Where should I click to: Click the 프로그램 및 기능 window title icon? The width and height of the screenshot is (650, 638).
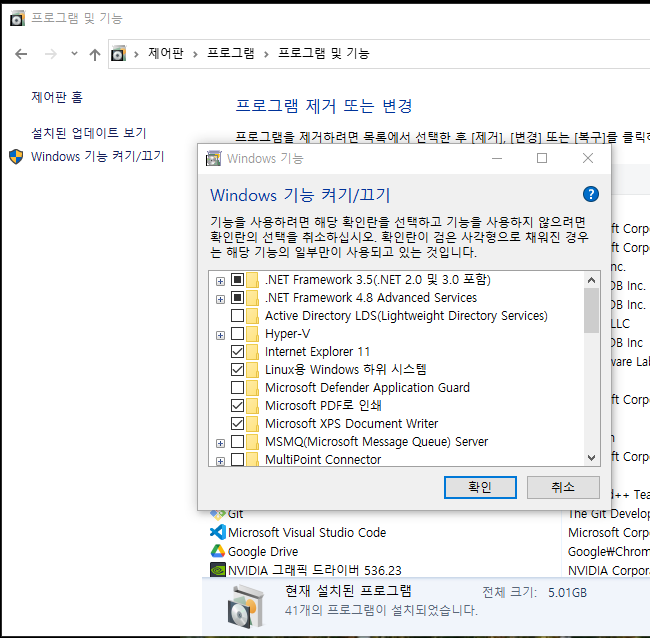(x=17, y=18)
